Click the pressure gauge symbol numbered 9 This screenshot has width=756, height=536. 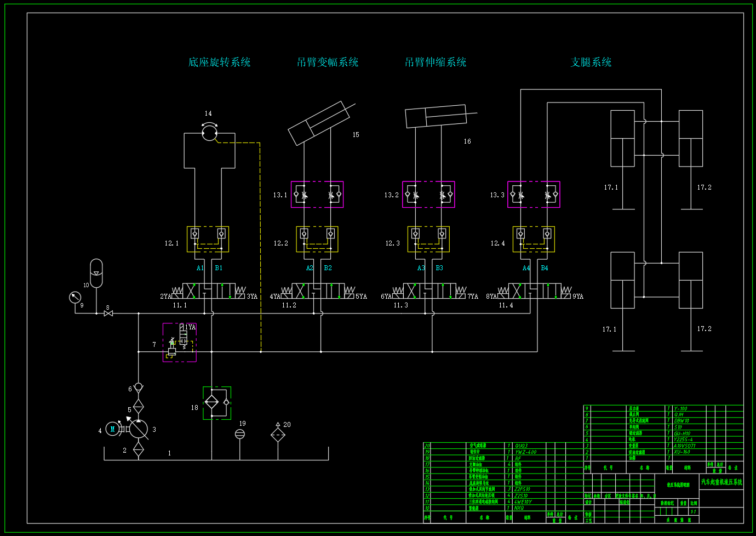click(75, 298)
